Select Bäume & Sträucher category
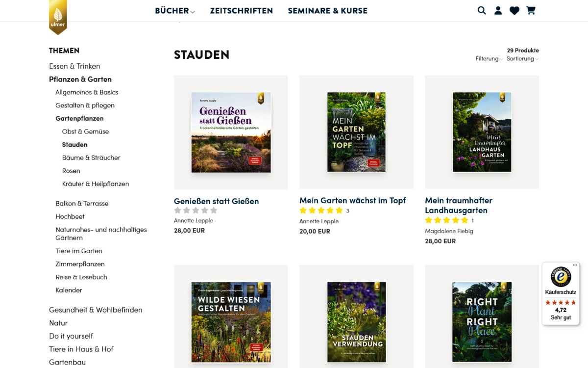 (91, 158)
